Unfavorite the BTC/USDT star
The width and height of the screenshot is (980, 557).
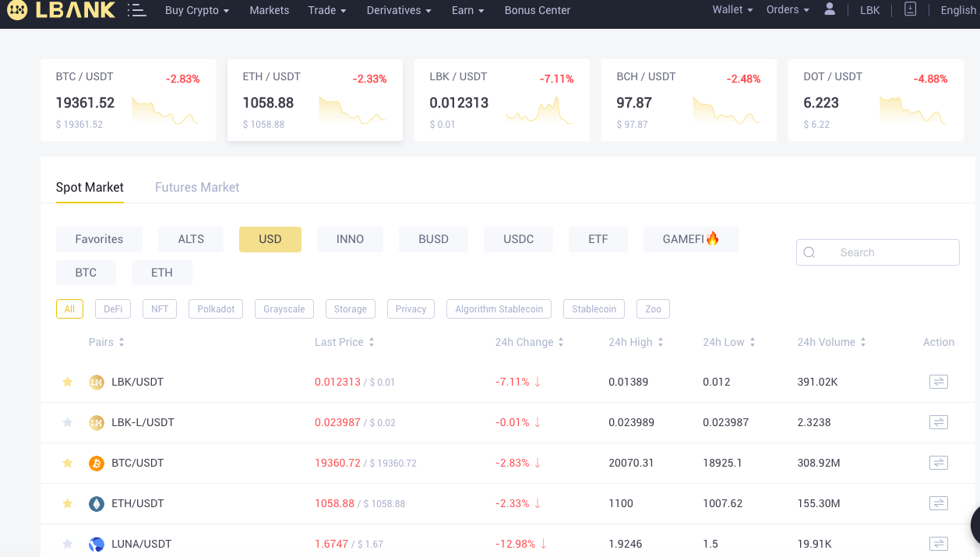68,463
